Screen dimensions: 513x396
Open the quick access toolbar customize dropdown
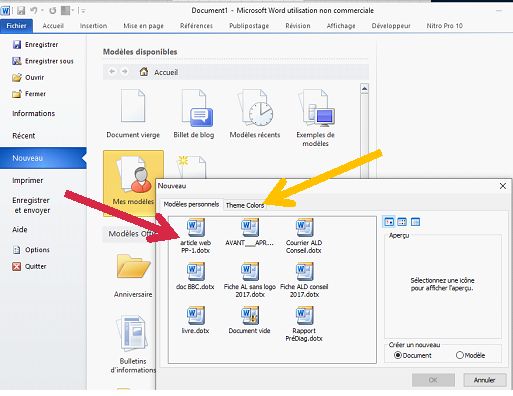(82, 11)
